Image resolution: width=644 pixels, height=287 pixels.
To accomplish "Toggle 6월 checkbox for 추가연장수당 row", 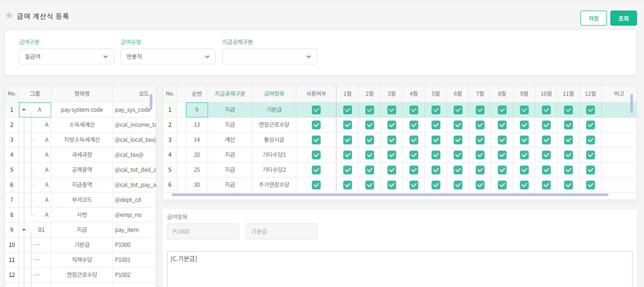I will pos(458,185).
